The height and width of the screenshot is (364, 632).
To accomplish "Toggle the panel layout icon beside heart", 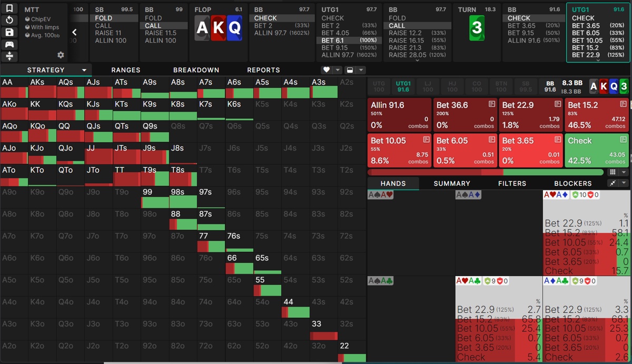I will point(349,70).
